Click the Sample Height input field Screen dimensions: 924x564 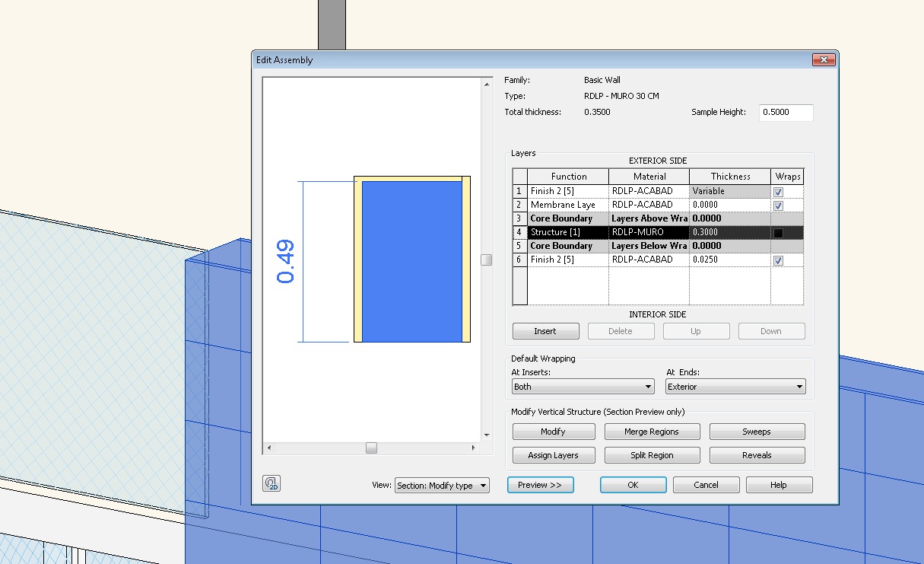[x=786, y=113]
